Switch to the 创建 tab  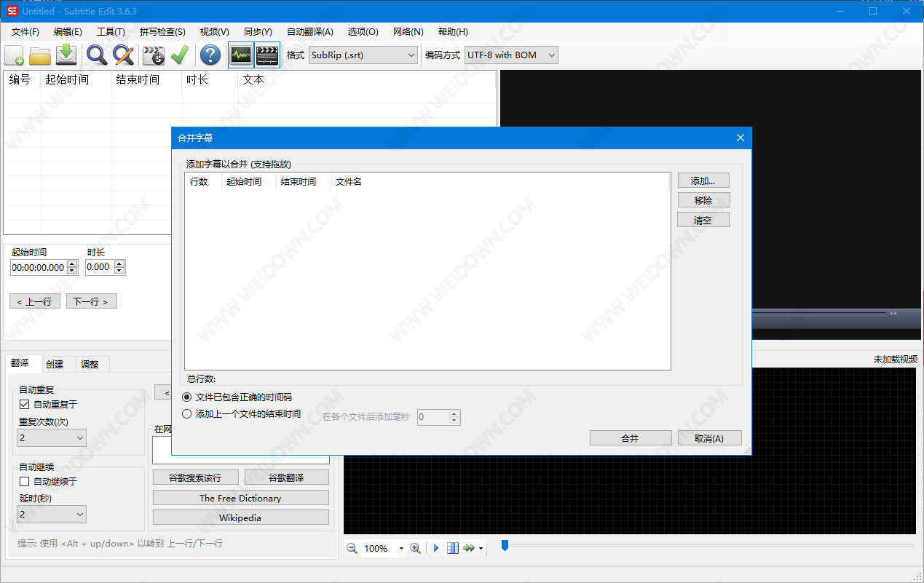55,364
